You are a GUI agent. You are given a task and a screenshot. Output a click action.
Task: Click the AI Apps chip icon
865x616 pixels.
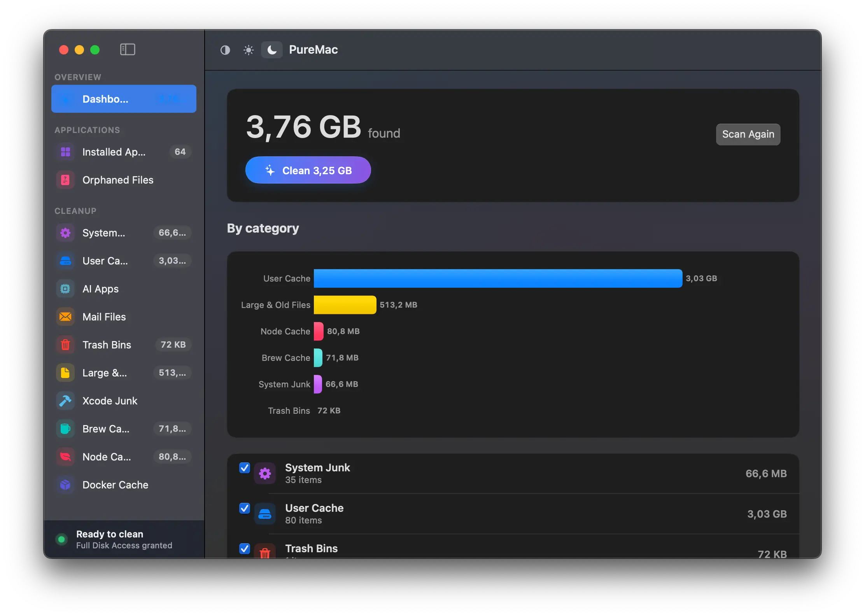65,289
